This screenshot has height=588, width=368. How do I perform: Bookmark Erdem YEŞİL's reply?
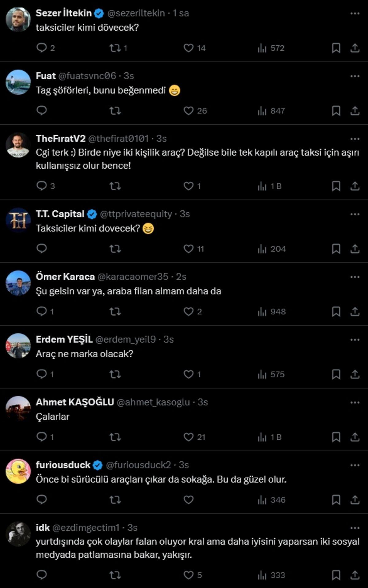point(337,374)
